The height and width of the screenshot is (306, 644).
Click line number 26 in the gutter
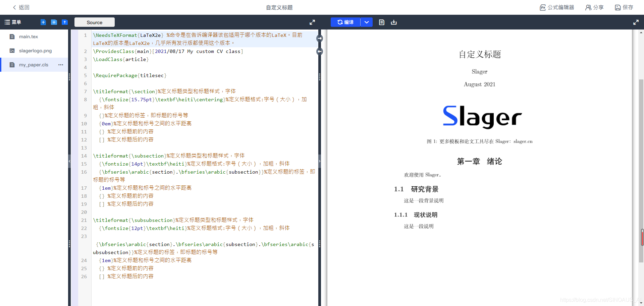click(84, 277)
